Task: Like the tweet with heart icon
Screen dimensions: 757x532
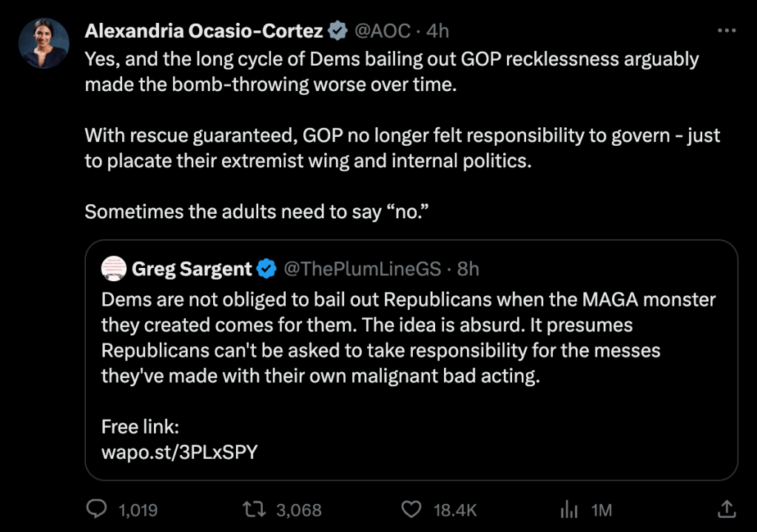Action: [411, 509]
